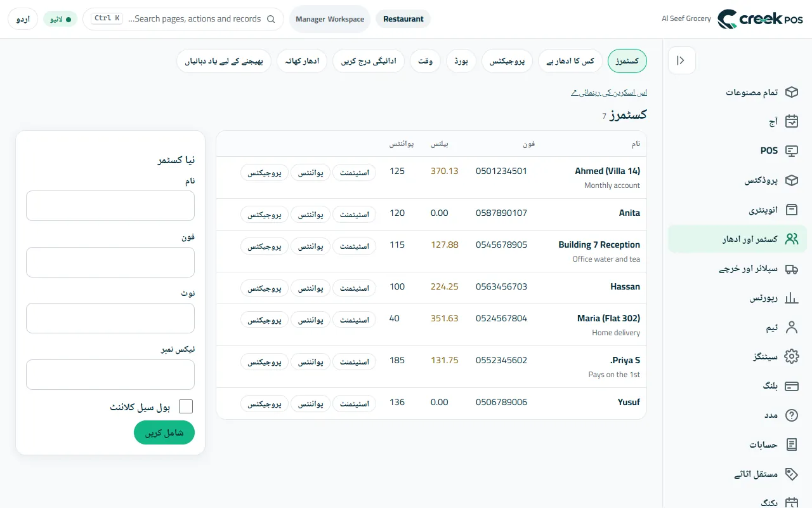The width and height of the screenshot is (812, 508).
Task: Open Points for Hassan
Action: coord(311,288)
